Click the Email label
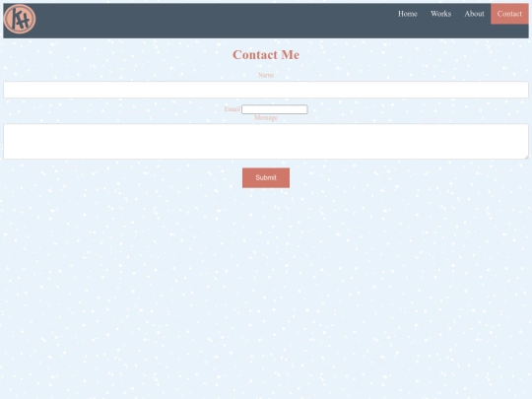 [x=233, y=109]
